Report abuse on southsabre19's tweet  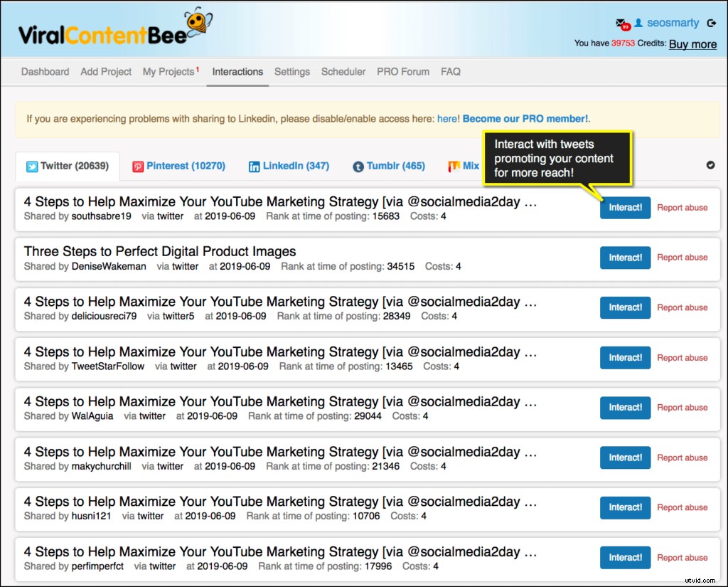pos(682,207)
